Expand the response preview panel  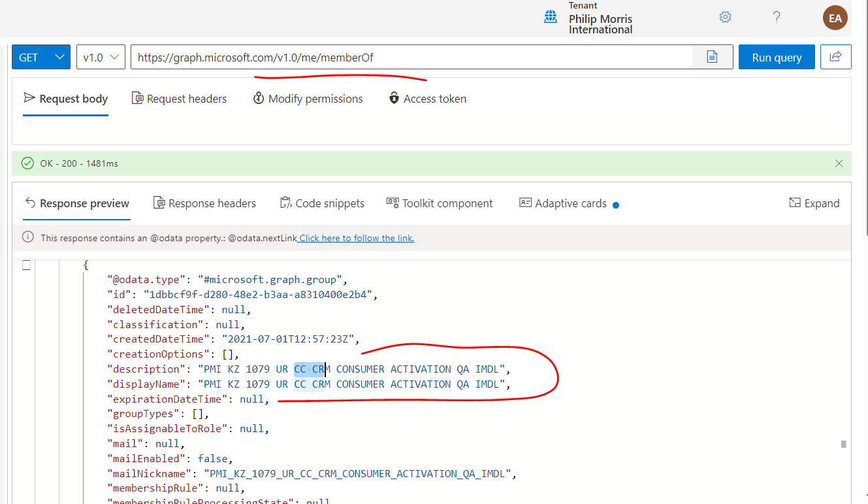pos(814,203)
